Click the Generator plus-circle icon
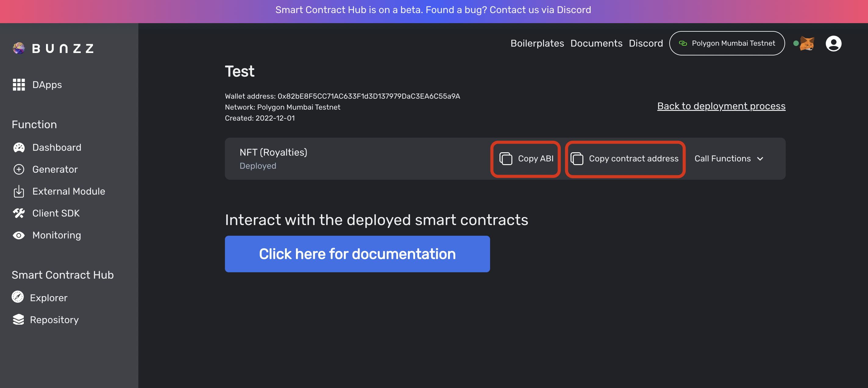The image size is (868, 388). point(19,169)
